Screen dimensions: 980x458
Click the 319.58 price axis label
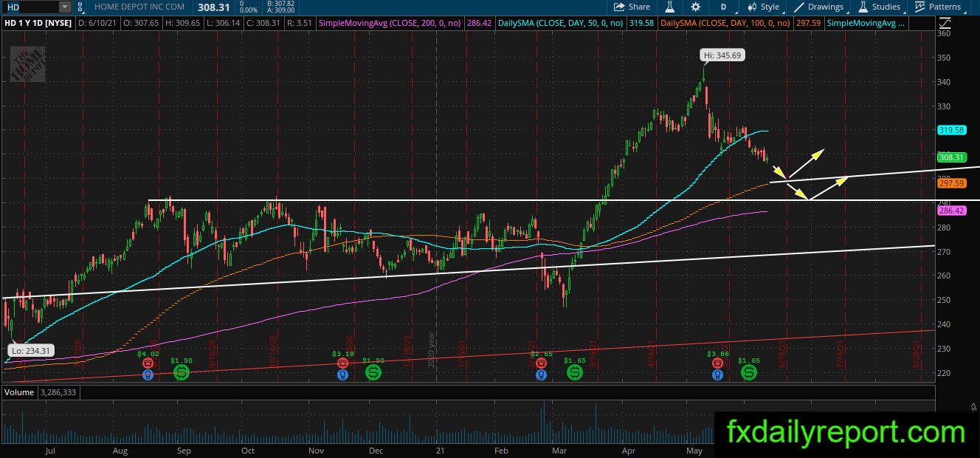coord(952,130)
